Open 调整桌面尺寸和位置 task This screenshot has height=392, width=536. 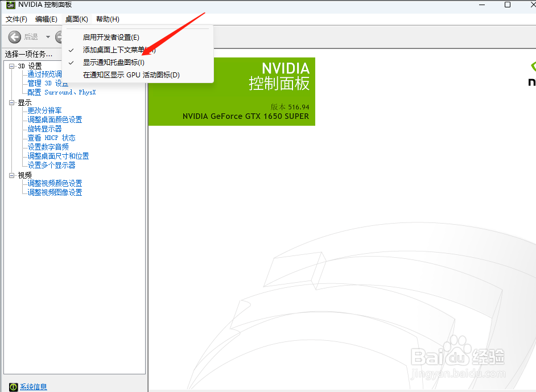(x=58, y=156)
